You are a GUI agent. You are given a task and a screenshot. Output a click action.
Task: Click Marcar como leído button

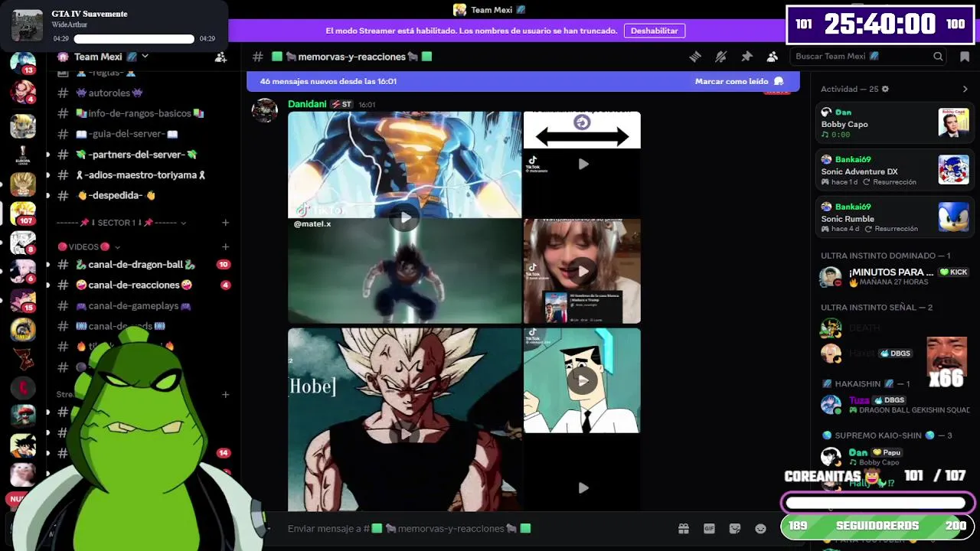click(x=739, y=81)
